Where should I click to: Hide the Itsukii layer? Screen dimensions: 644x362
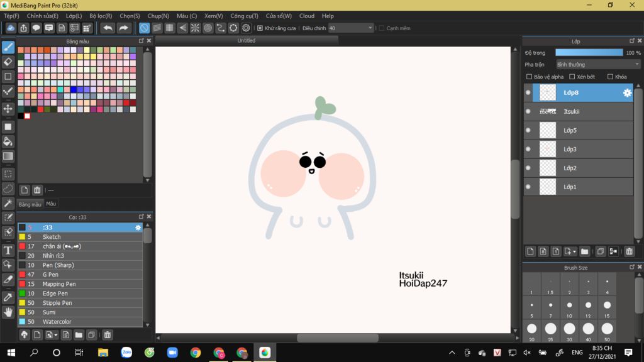(x=528, y=112)
